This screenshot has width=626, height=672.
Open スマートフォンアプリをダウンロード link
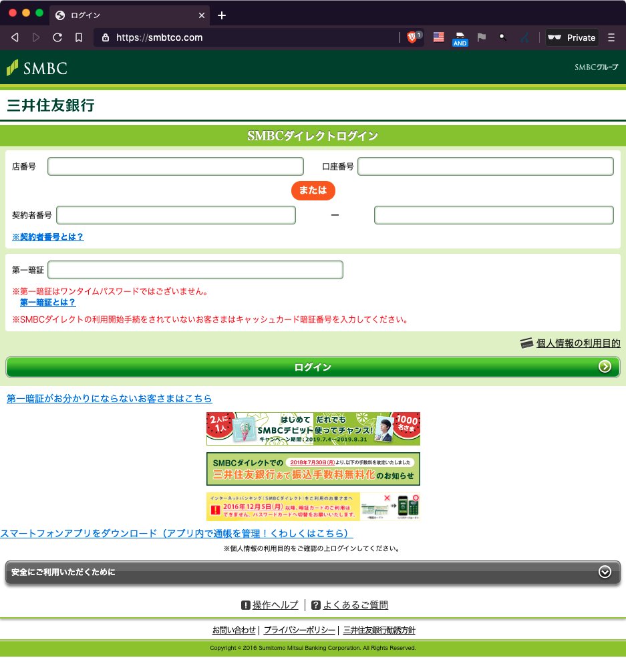pos(176,534)
